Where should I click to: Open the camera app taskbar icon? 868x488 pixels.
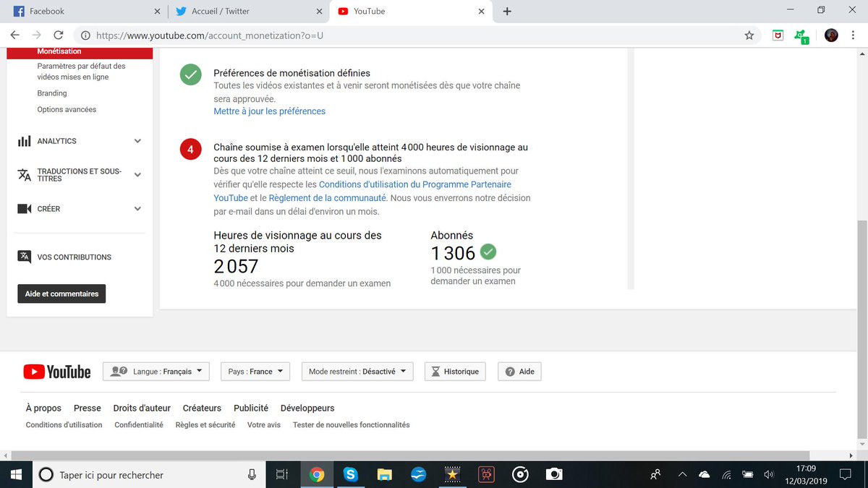tap(554, 474)
